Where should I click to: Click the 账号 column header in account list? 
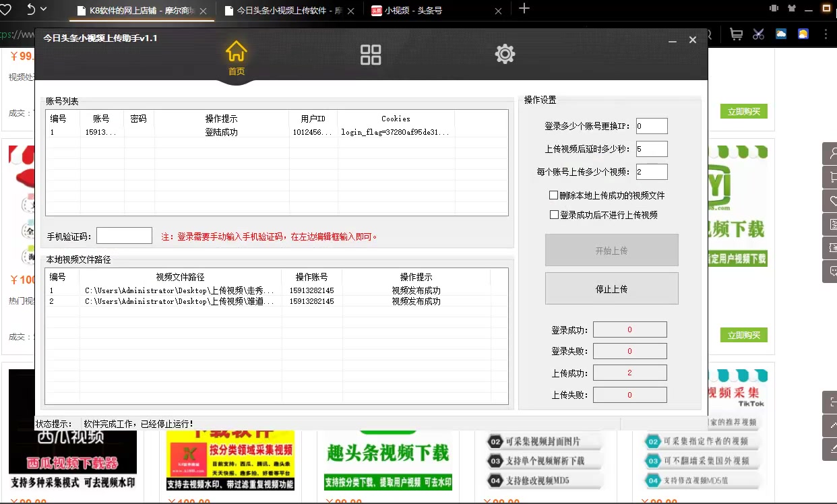102,119
